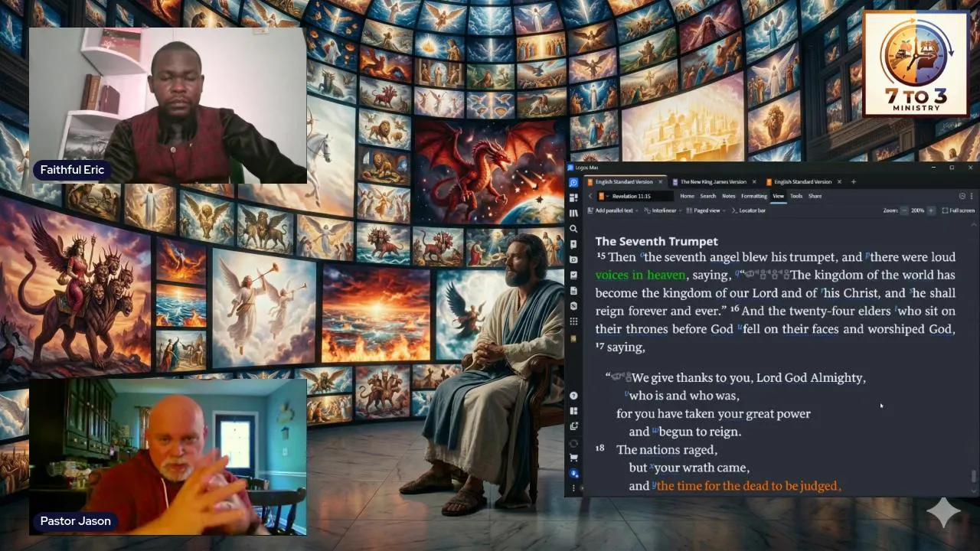980x551 pixels.
Task: Open the three-dot more icon in sidebar
Action: pyautogui.click(x=573, y=487)
